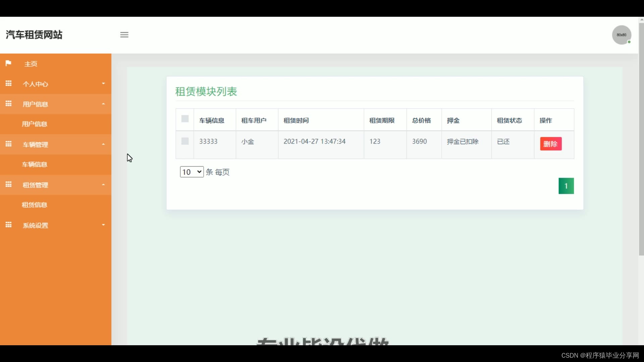Screen dimensions: 644x362
Task: Click the user avatar in top right
Action: [621, 35]
